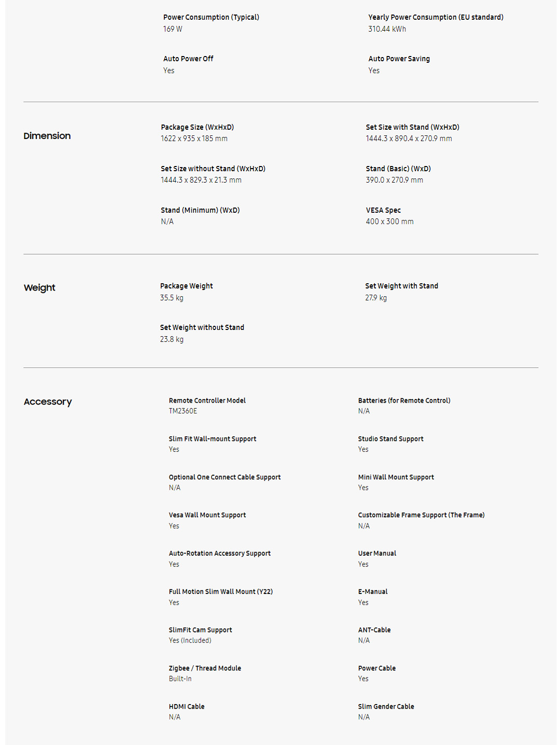Screen dimensions: 560x745
Task: Click the Stand (Basic) (WxD) label
Action: pyautogui.click(x=398, y=169)
